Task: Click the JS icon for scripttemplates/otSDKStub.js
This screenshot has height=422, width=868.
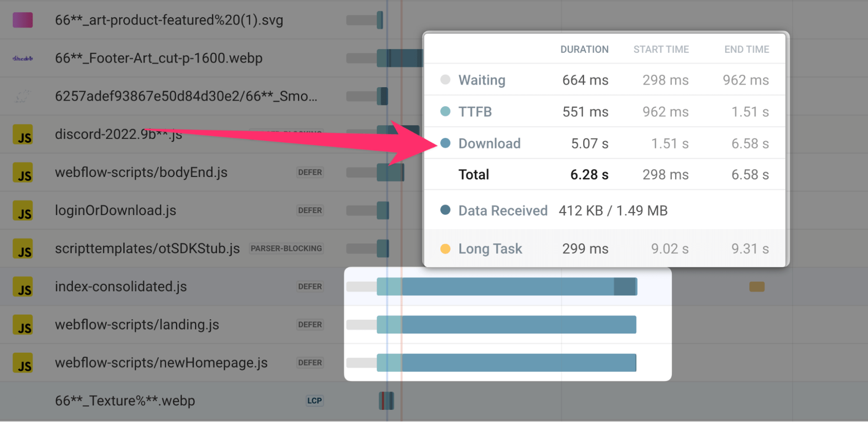Action: [23, 249]
